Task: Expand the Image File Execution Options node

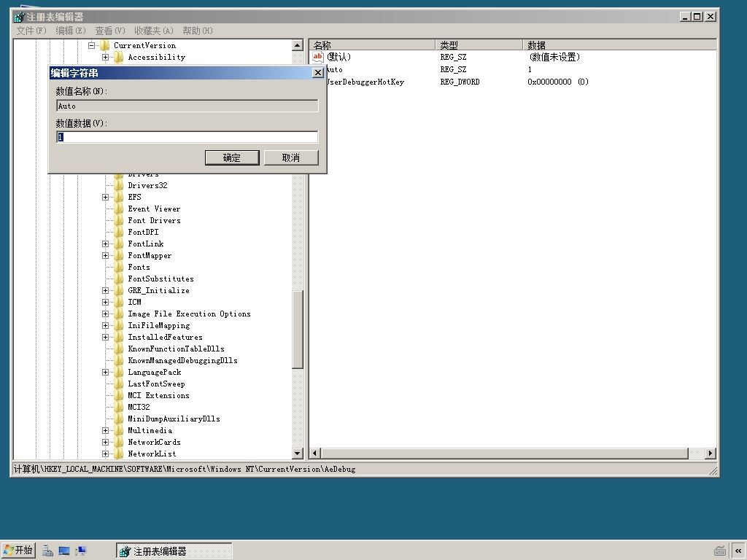Action: (105, 314)
